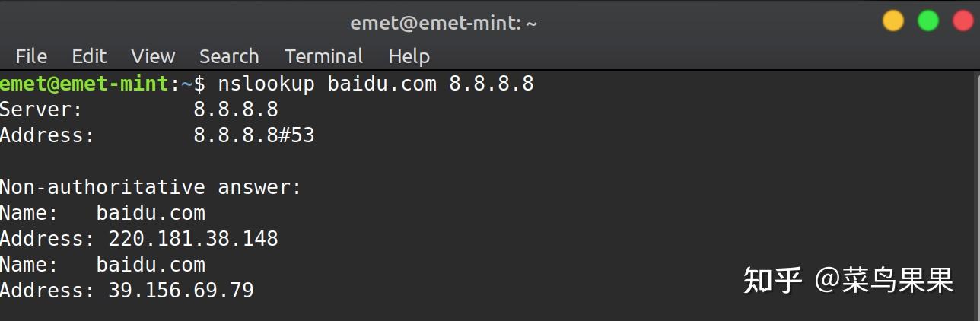Open the File menu
The width and height of the screenshot is (980, 321).
point(31,56)
